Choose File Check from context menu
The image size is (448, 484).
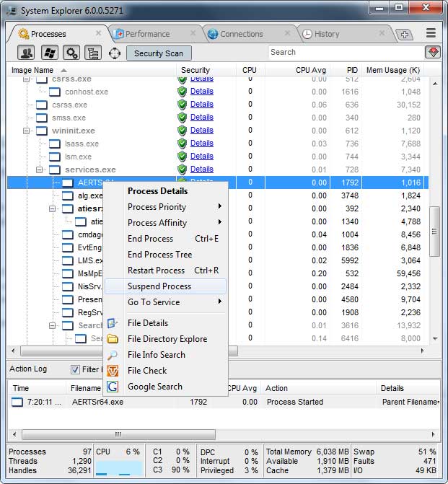(x=165, y=371)
